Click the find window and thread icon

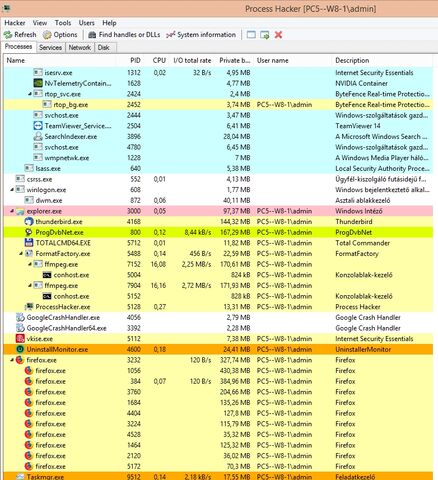coord(265,35)
